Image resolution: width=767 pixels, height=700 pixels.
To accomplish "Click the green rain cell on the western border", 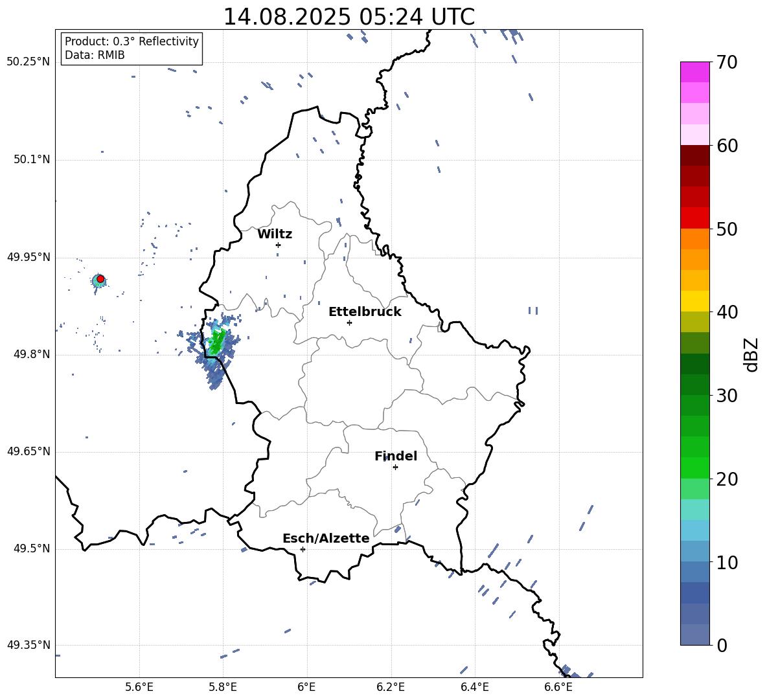I will point(216,342).
